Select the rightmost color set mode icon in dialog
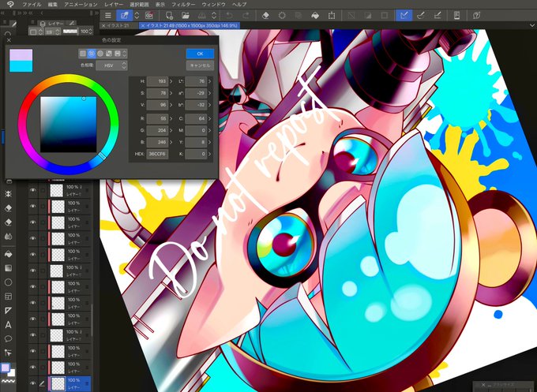This screenshot has height=392, width=537. (x=117, y=54)
